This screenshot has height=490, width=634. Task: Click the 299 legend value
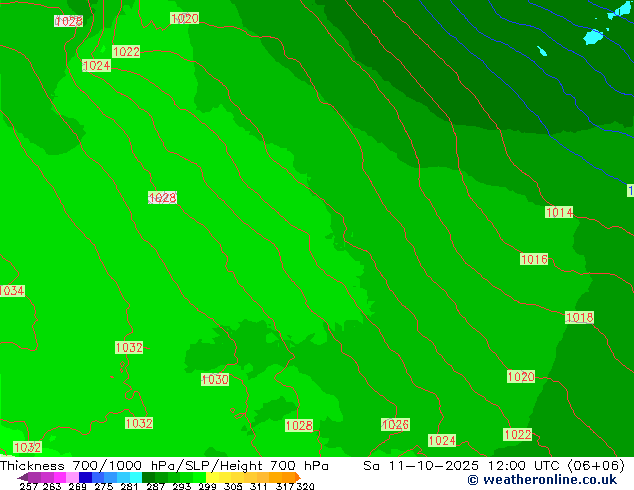207,486
